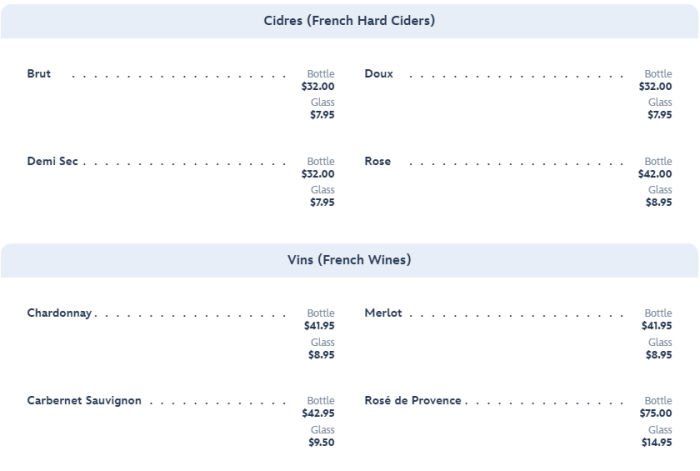Select the Rose cider $42.00 bottle price
This screenshot has height=471, width=700.
[656, 174]
